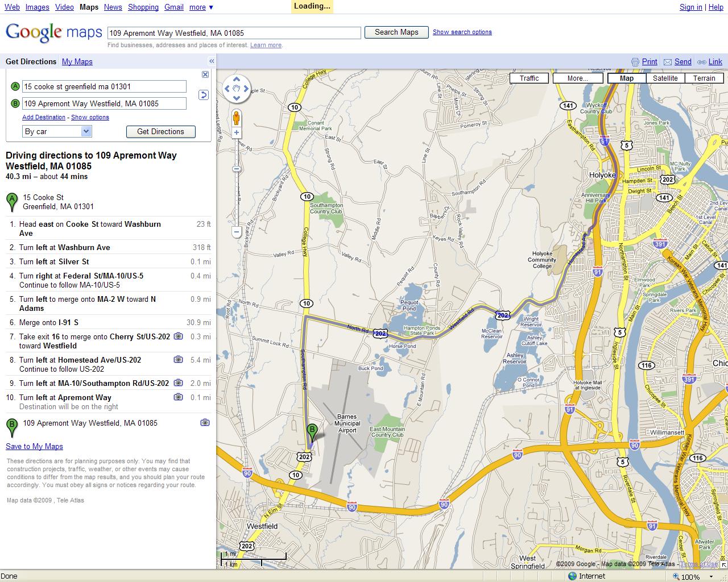Click the main map search field
This screenshot has width=728, height=582.
click(x=234, y=33)
